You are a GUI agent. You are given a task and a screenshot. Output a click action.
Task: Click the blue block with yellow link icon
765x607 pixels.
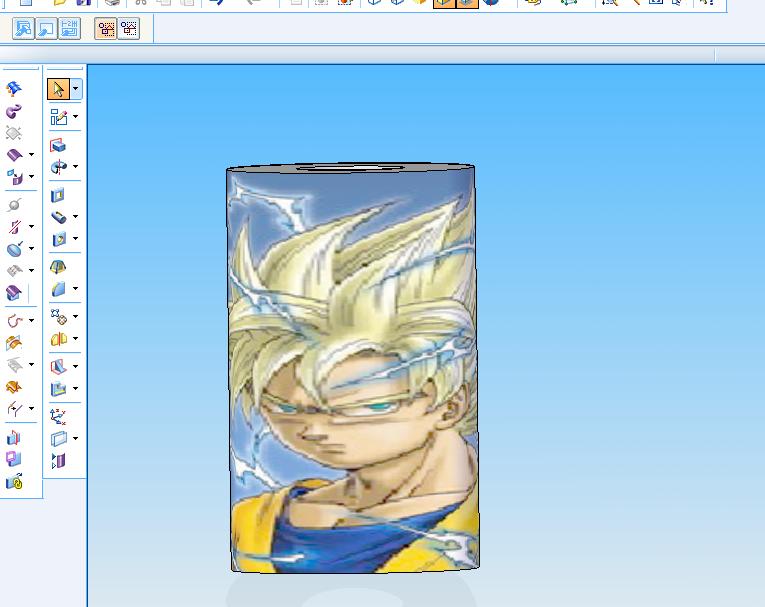(x=14, y=482)
